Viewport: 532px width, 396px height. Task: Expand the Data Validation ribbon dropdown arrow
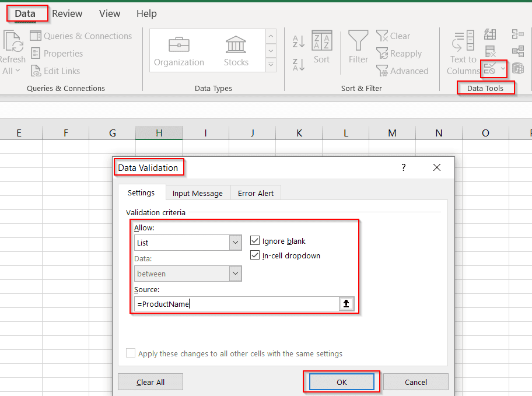502,69
